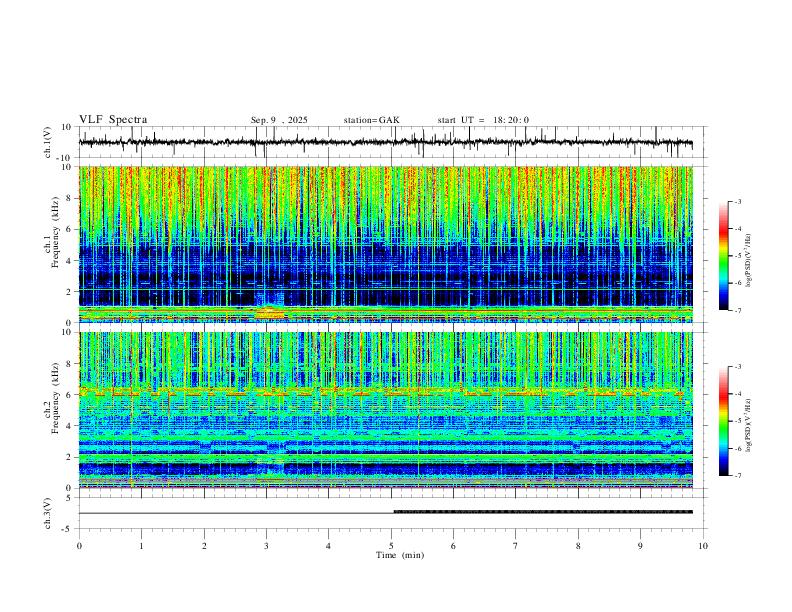Click the date text "Sep. 9 , 2025"

point(279,120)
